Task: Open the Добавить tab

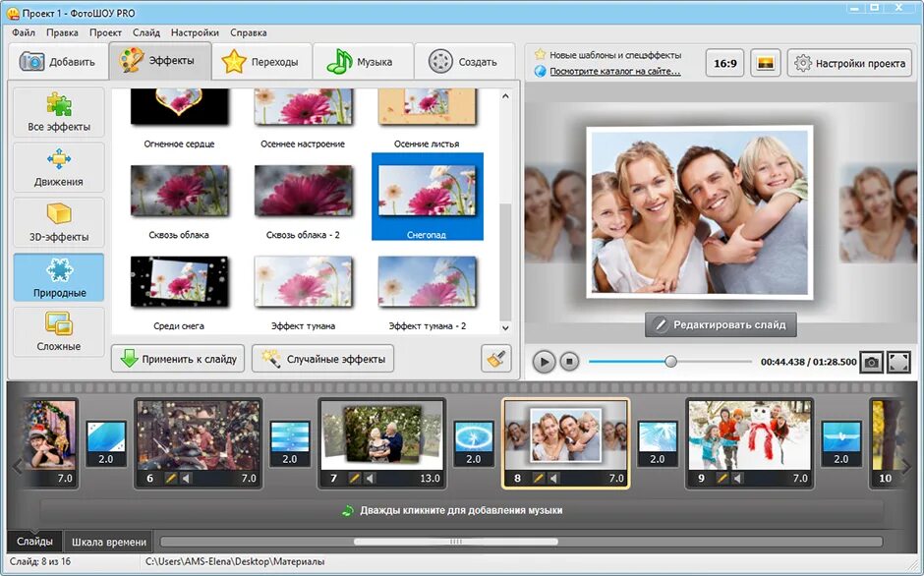Action: tap(58, 61)
